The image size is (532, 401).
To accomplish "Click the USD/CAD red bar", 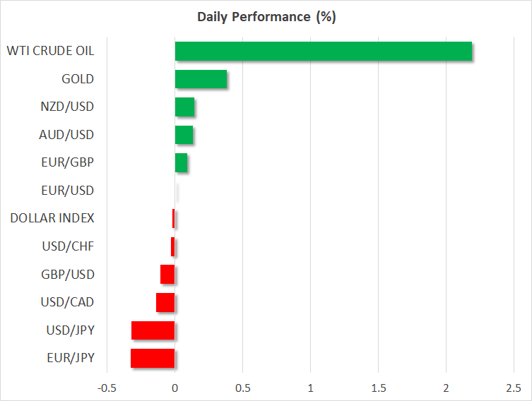I will click(165, 302).
